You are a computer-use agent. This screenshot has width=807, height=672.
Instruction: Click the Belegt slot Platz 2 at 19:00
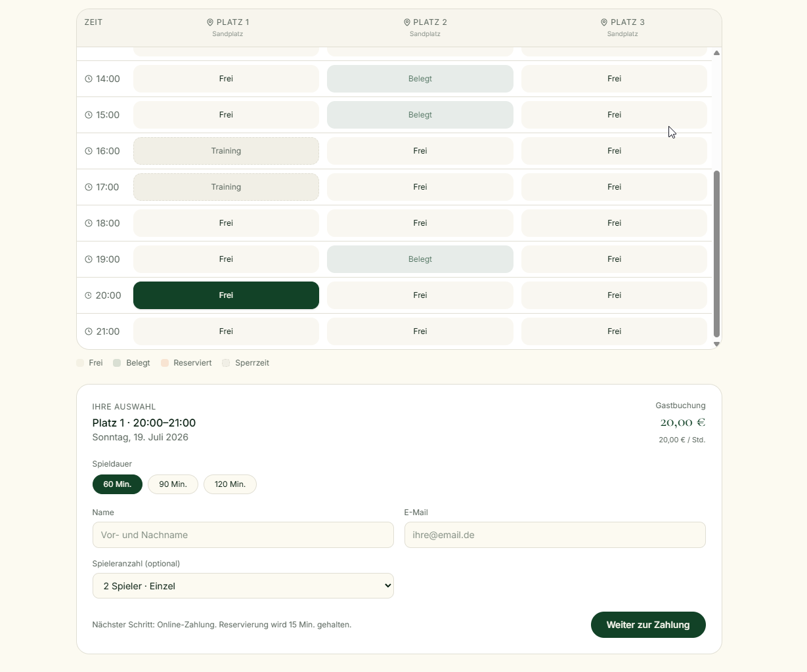420,259
